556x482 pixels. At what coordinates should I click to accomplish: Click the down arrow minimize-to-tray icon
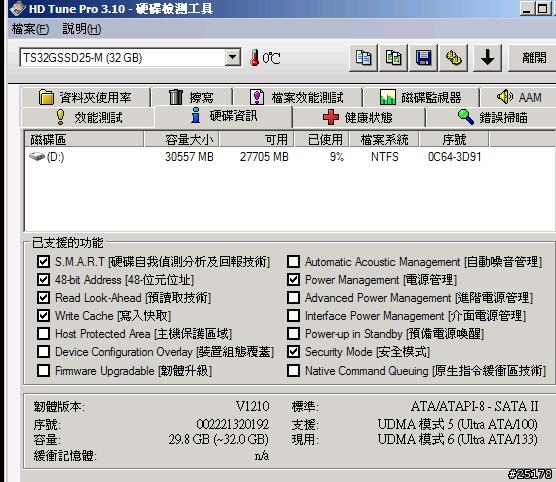487,58
